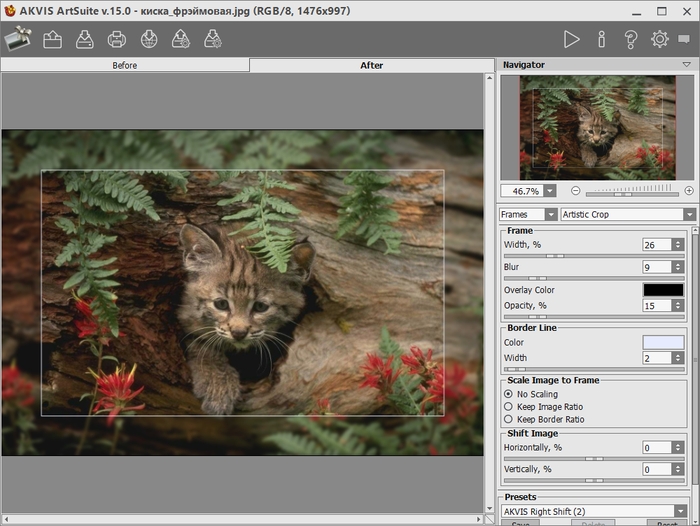
Task: Click the black Overlay Color swatch
Action: pos(663,290)
